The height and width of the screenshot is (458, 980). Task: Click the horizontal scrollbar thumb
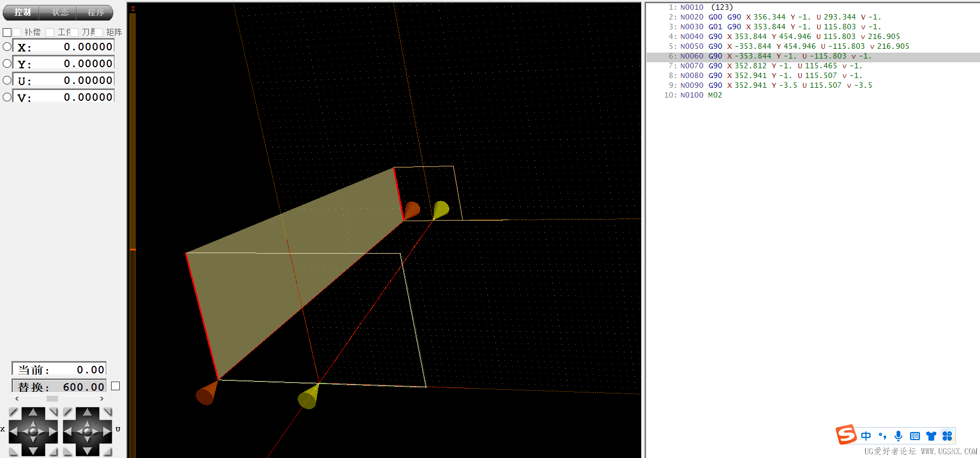(x=52, y=398)
